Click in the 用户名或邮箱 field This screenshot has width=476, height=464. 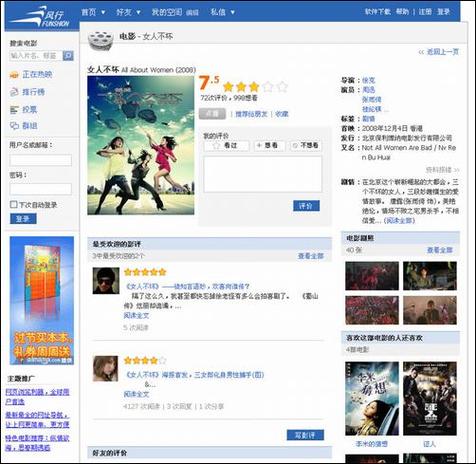[x=41, y=160]
